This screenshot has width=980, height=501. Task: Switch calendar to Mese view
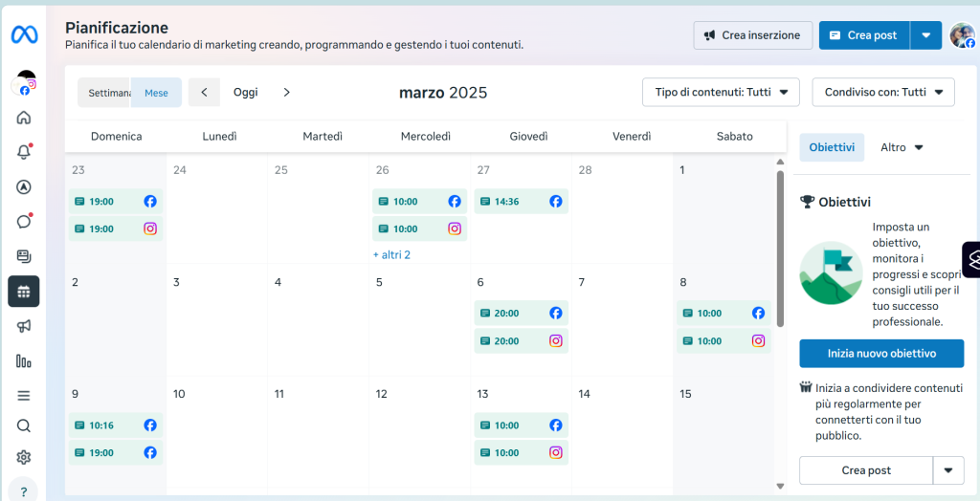click(x=156, y=93)
